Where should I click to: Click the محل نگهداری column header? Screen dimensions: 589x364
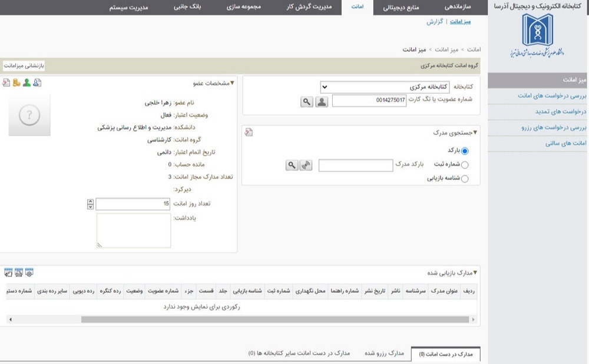pyautogui.click(x=310, y=291)
